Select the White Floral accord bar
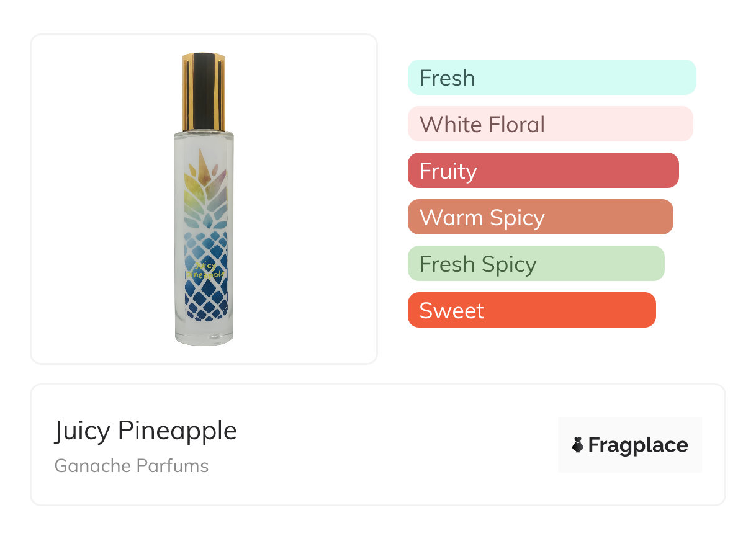The width and height of the screenshot is (756, 536). click(x=550, y=124)
